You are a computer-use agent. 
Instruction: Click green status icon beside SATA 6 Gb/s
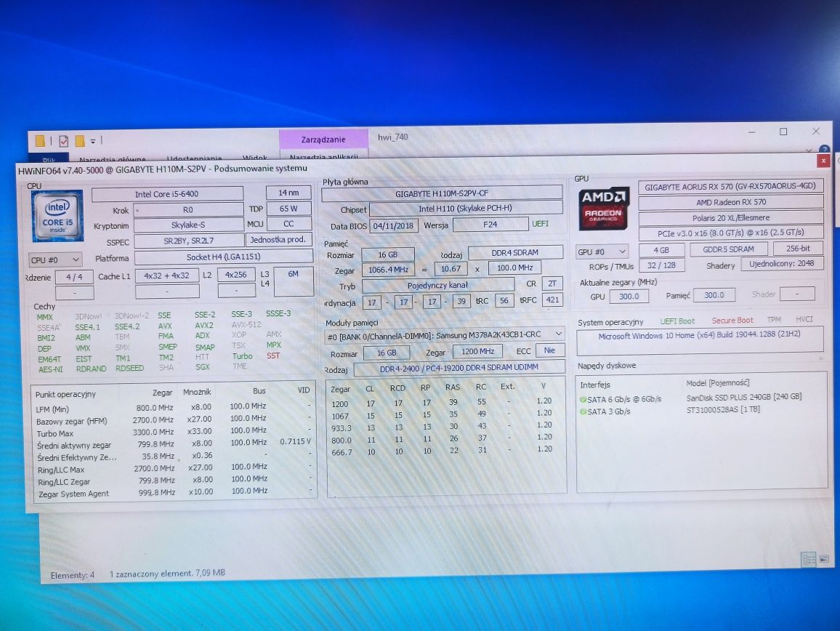[x=583, y=399]
